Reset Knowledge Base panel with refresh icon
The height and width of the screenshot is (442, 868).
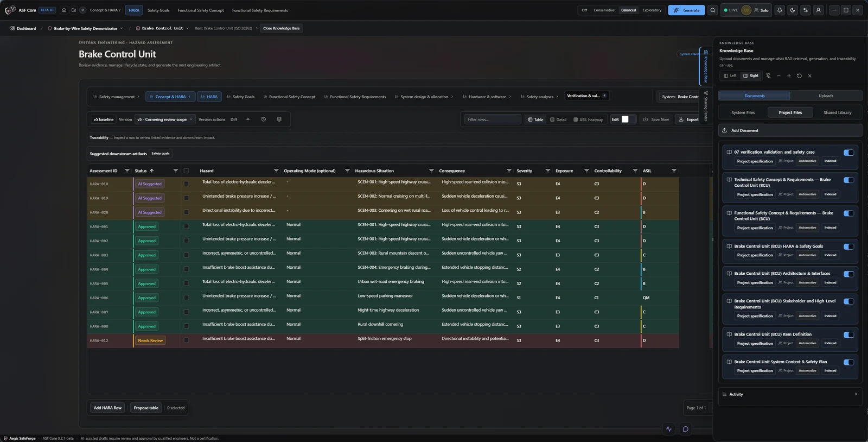[799, 75]
